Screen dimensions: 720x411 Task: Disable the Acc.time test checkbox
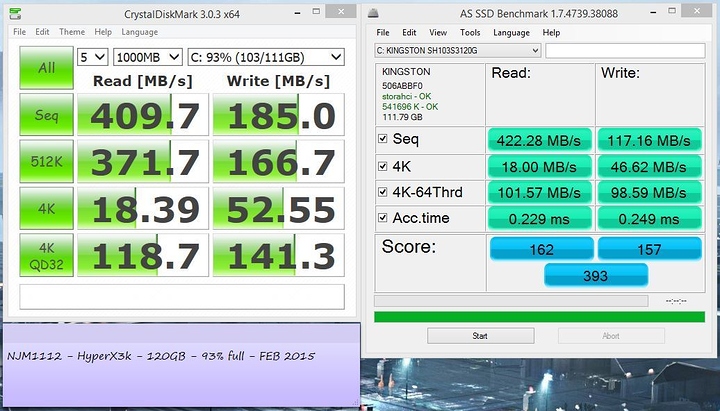point(383,218)
